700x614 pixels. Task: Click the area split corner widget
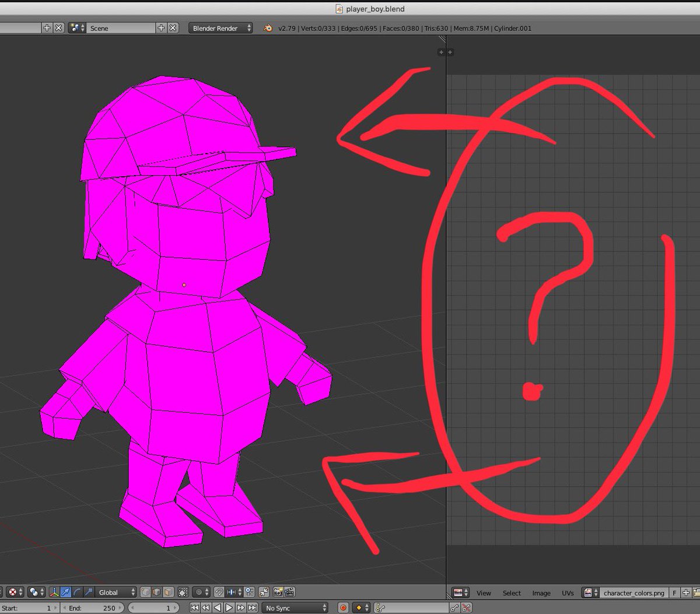point(442,40)
